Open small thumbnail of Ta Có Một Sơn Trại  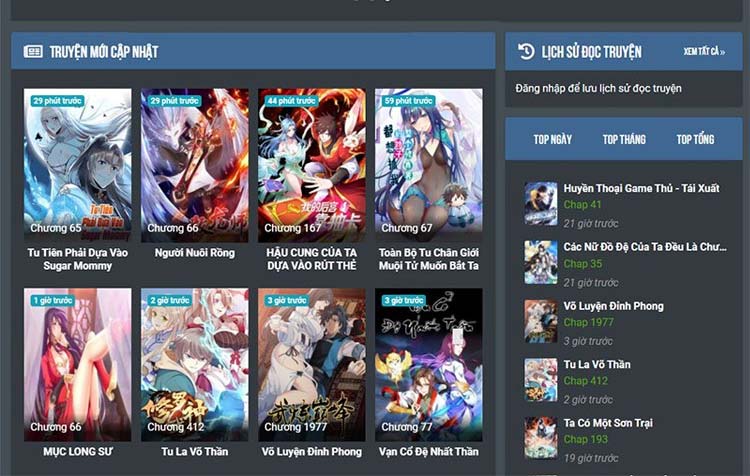tap(541, 438)
